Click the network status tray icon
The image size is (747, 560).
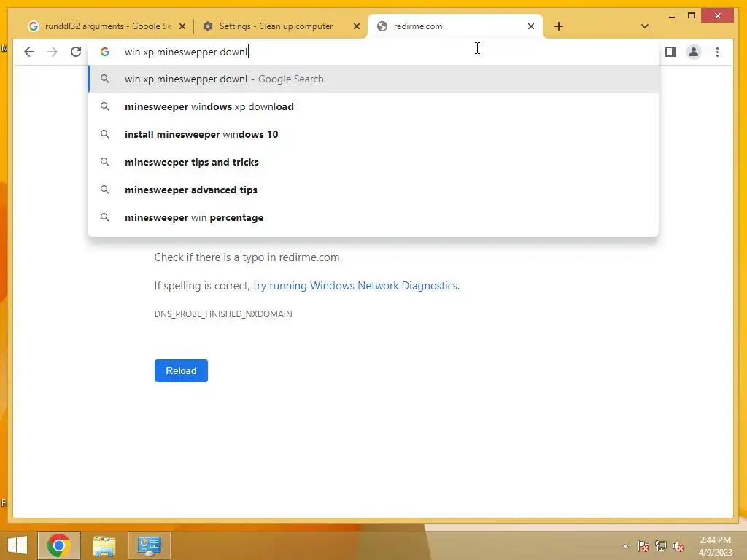coord(661,546)
